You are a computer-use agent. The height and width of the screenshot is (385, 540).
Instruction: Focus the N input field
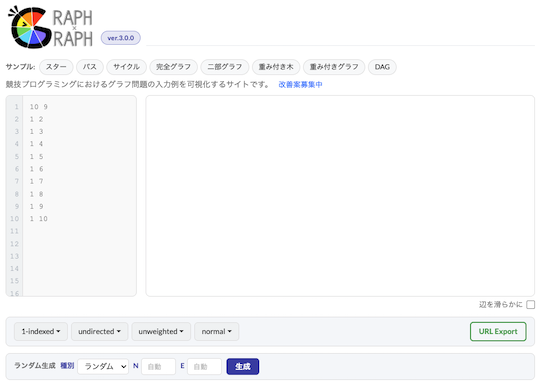coord(158,366)
